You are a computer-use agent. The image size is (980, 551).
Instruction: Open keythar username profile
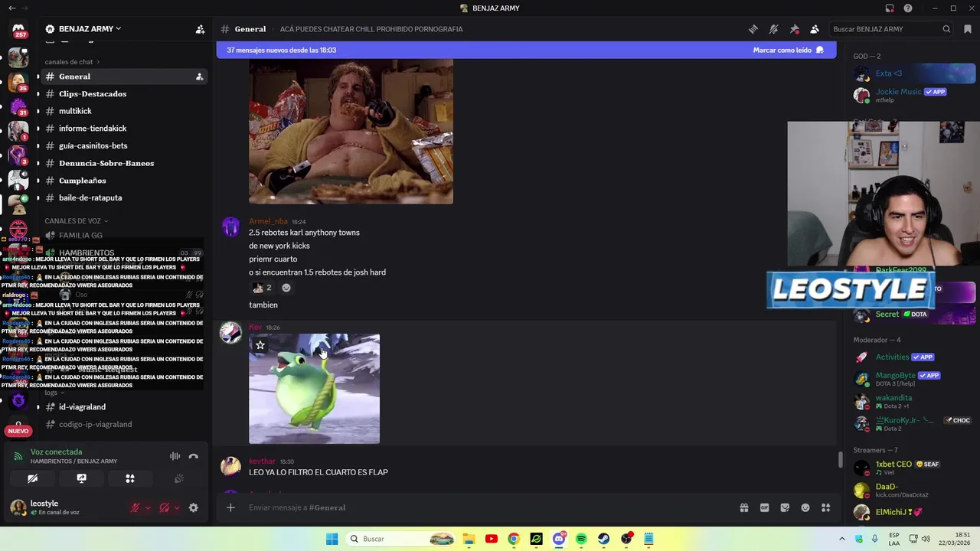262,461
